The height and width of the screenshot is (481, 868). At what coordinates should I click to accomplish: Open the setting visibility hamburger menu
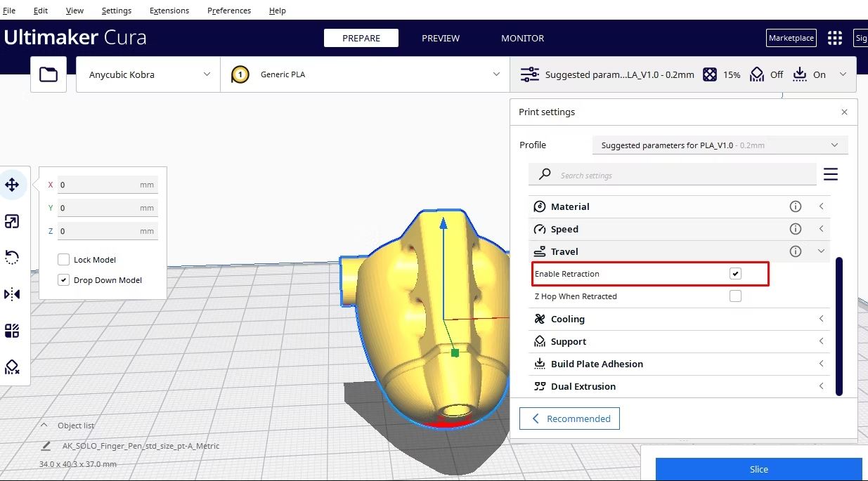tap(831, 174)
